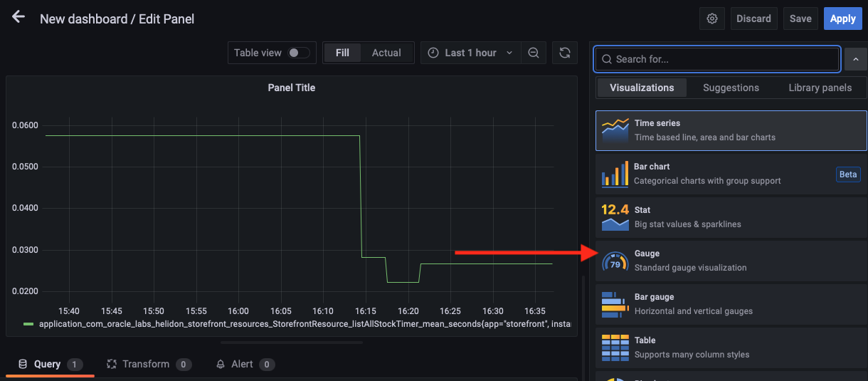
Task: Refresh the dashboard with the refresh icon
Action: 565,53
